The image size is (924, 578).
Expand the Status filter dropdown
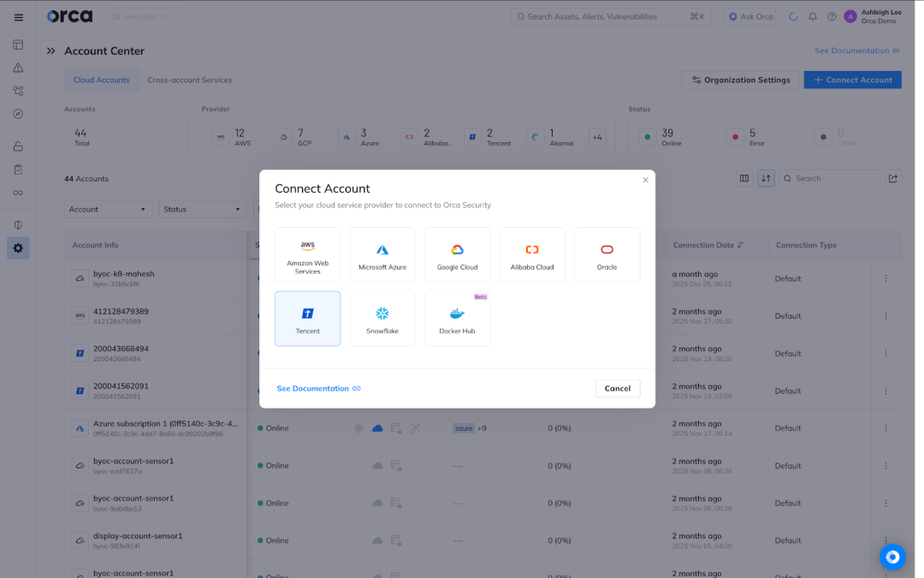coord(202,208)
